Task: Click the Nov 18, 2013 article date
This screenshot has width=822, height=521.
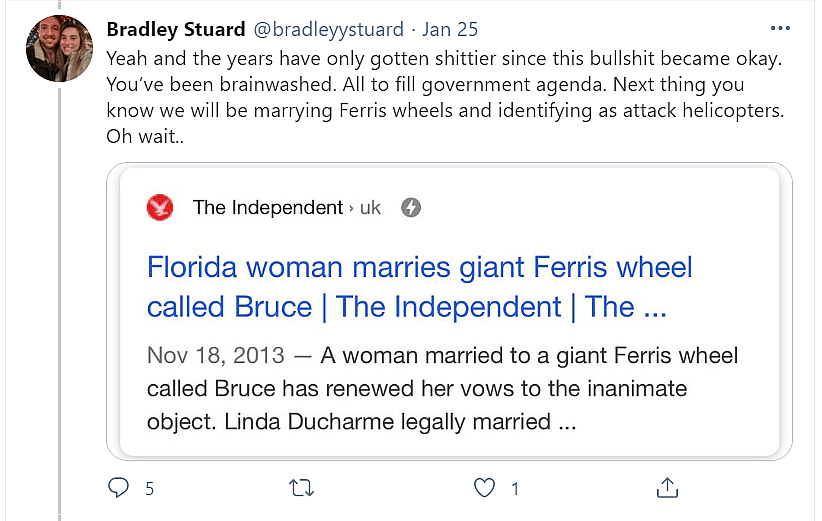Action: (x=215, y=355)
